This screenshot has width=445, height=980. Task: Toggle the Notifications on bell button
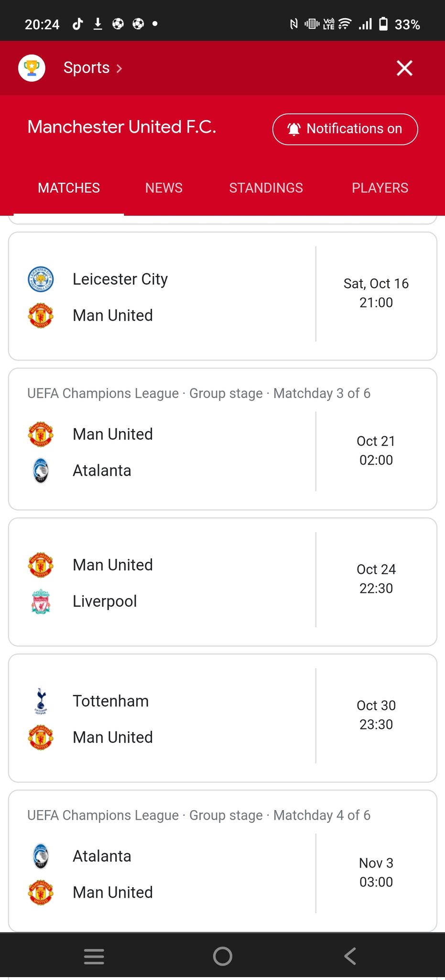(x=345, y=129)
